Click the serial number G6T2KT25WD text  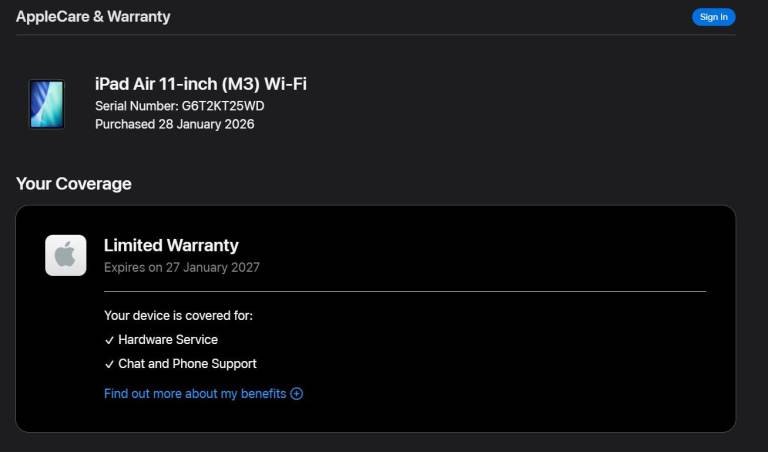point(223,106)
